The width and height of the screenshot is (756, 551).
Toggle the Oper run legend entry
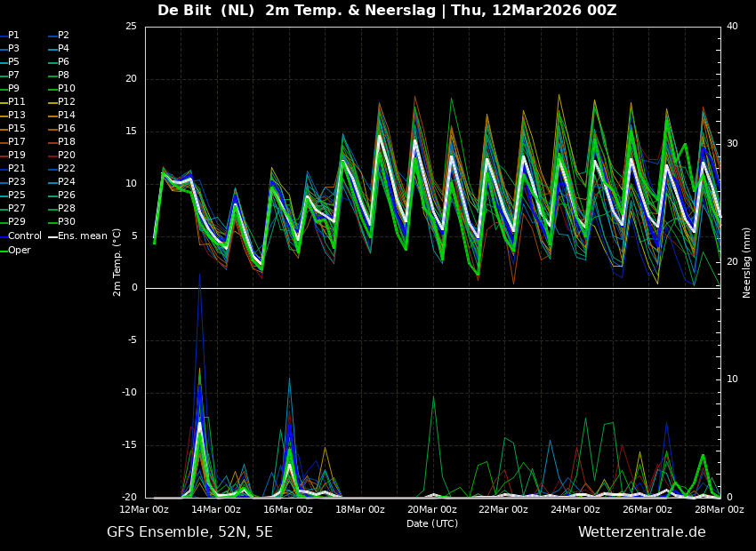[x=20, y=250]
